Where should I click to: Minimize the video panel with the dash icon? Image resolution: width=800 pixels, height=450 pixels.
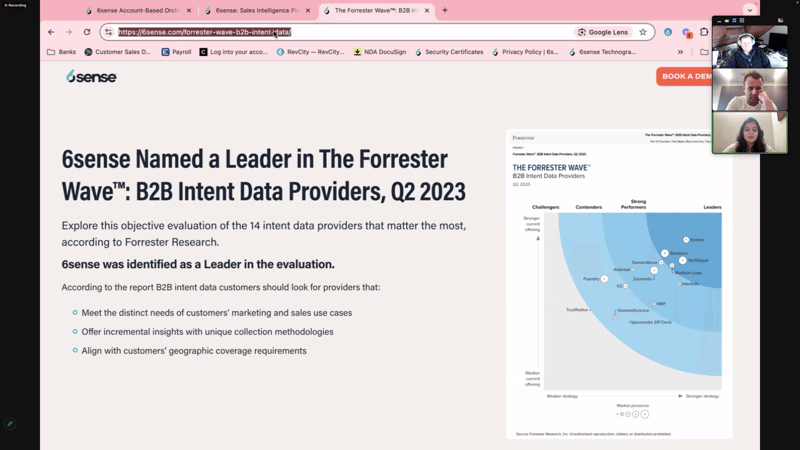click(719, 21)
